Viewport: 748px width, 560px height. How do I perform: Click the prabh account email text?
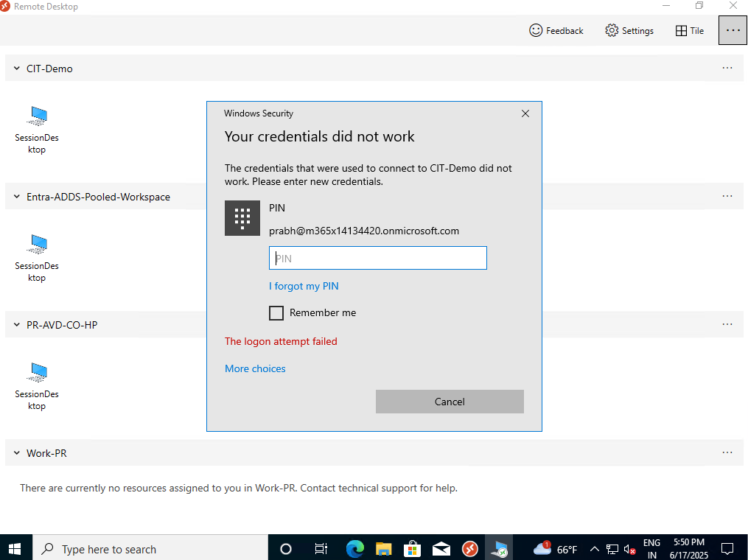pyautogui.click(x=364, y=231)
